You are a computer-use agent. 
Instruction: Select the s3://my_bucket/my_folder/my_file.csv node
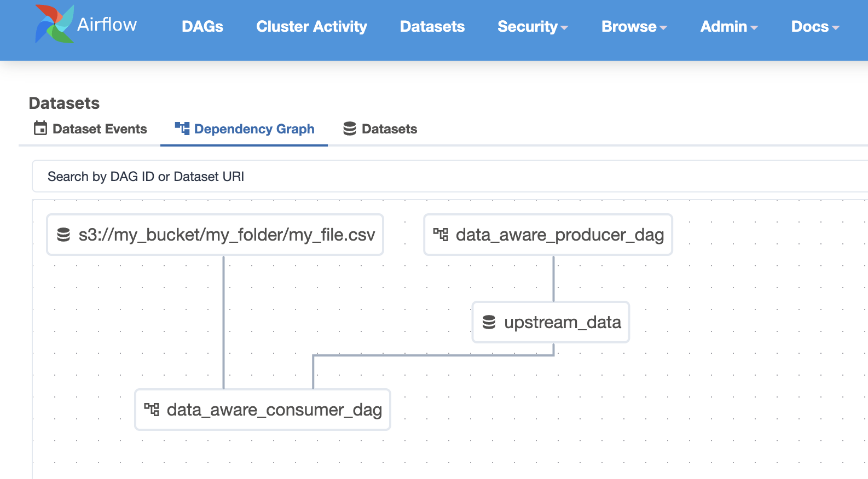pos(215,235)
